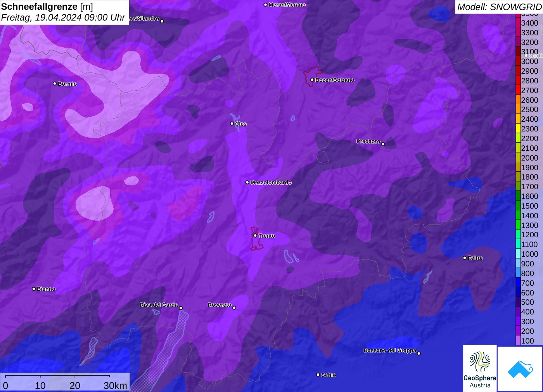Select the Rovereto city label
Viewport: 543px width, 392px height.
(x=220, y=305)
